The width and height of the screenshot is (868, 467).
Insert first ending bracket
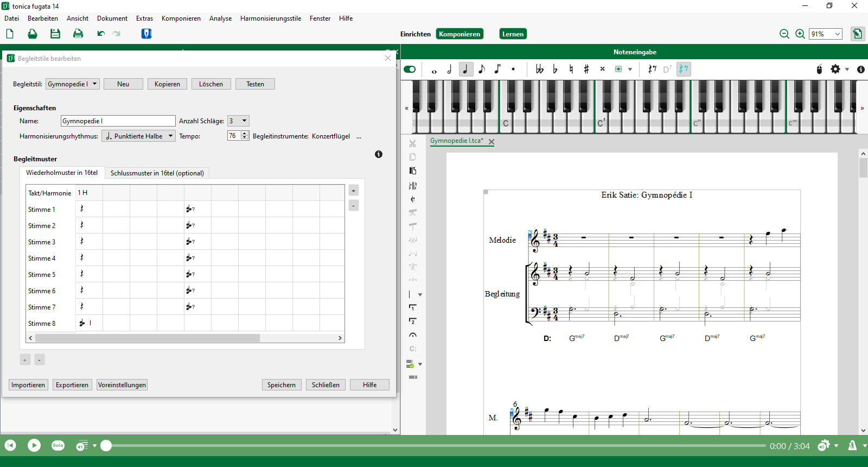[x=413, y=307]
